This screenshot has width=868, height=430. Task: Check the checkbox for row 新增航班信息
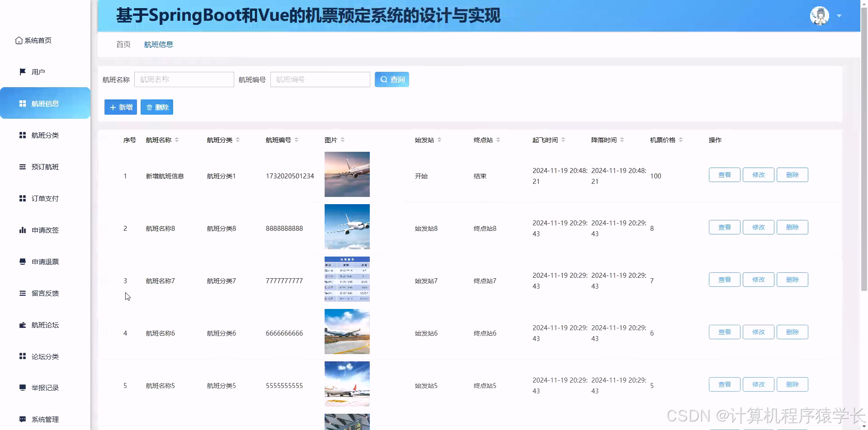(x=104, y=176)
